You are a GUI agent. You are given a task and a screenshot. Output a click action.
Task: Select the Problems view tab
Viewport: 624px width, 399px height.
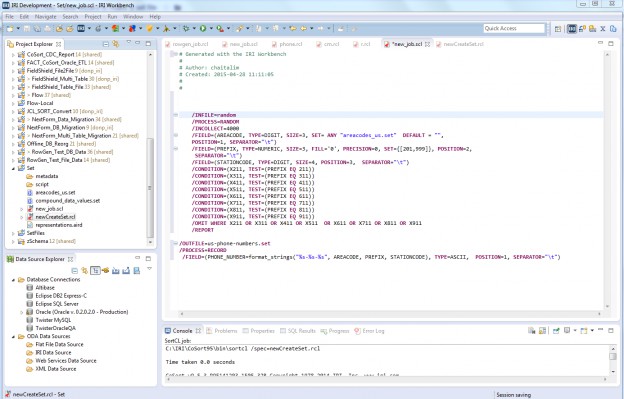pyautogui.click(x=222, y=331)
